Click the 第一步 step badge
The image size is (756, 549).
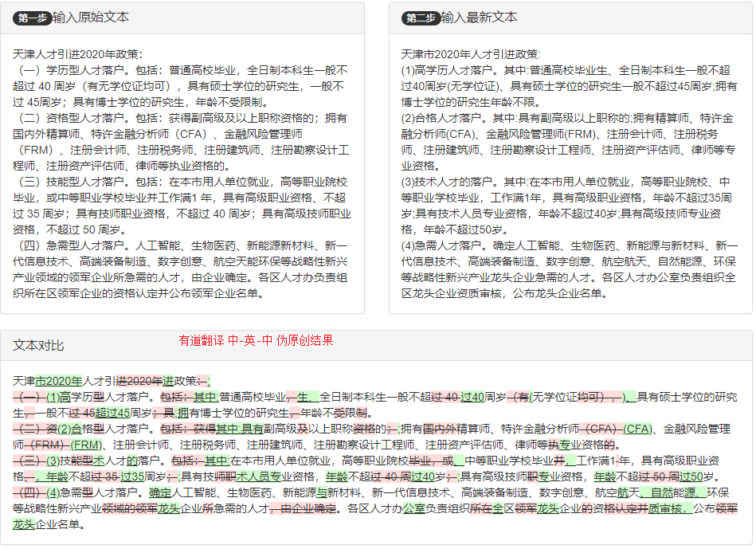click(33, 18)
